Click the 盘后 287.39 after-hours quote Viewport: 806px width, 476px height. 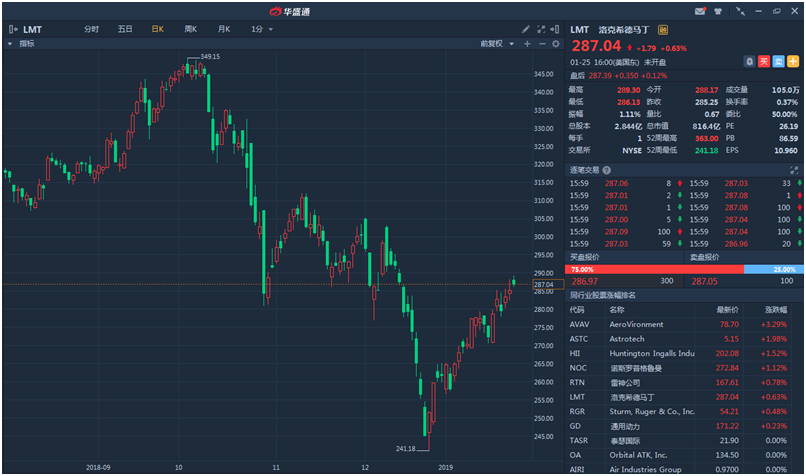[x=618, y=76]
